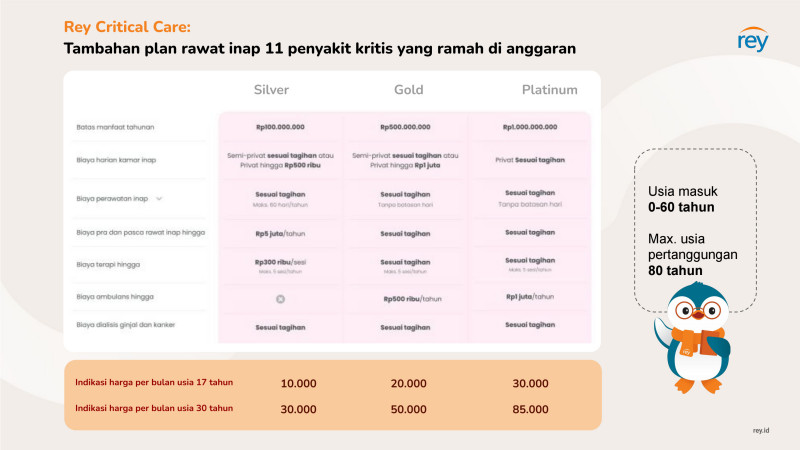This screenshot has height=450, width=800.
Task: Click the penguin mascot illustration
Action: (x=693, y=338)
